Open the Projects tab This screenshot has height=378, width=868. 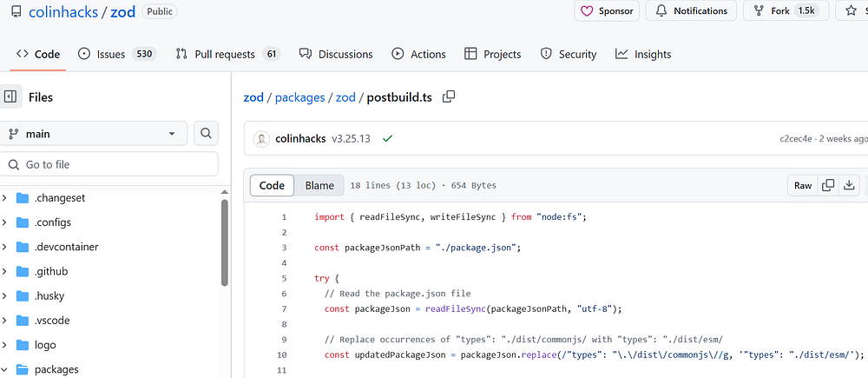point(493,54)
